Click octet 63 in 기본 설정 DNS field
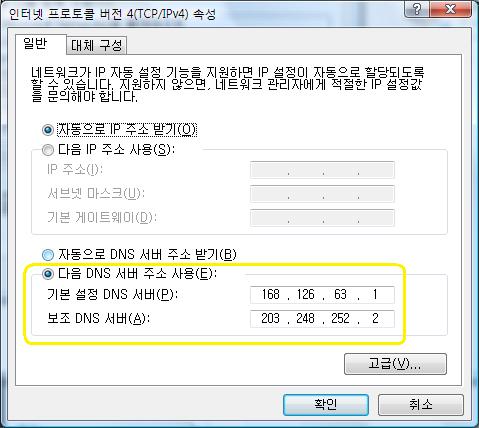 click(x=340, y=295)
